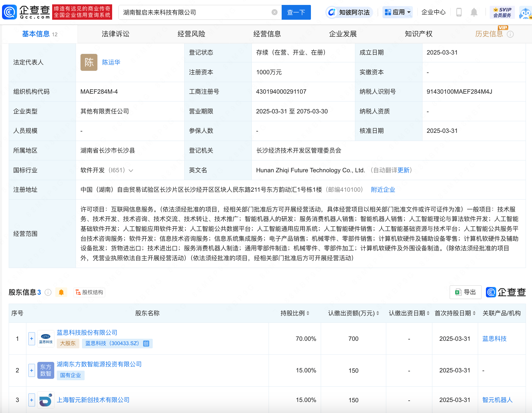Open the 附近企业 link
Image resolution: width=532 pixels, height=413 pixels.
point(383,190)
